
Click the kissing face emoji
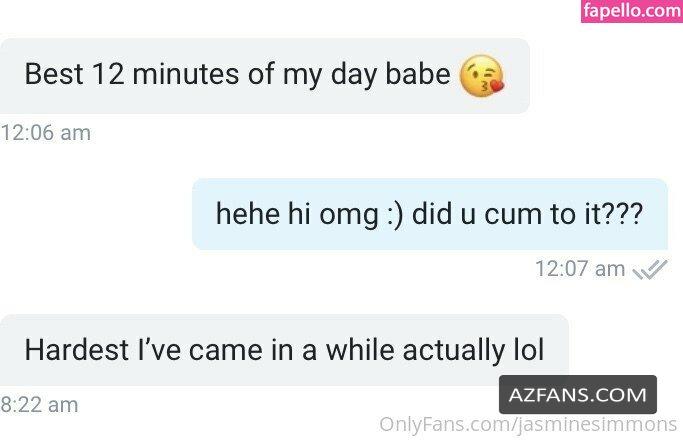click(482, 76)
